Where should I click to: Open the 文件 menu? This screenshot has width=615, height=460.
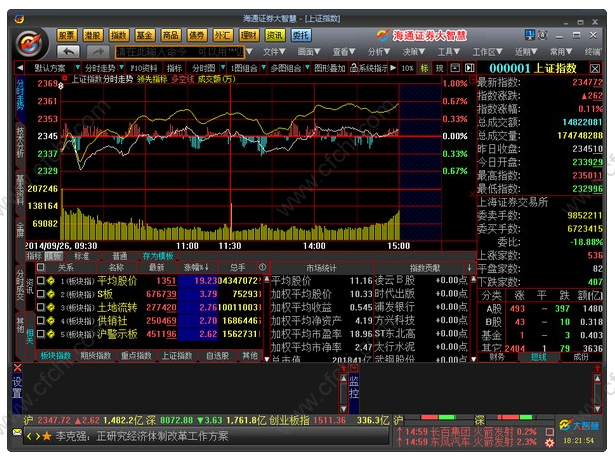[274, 52]
